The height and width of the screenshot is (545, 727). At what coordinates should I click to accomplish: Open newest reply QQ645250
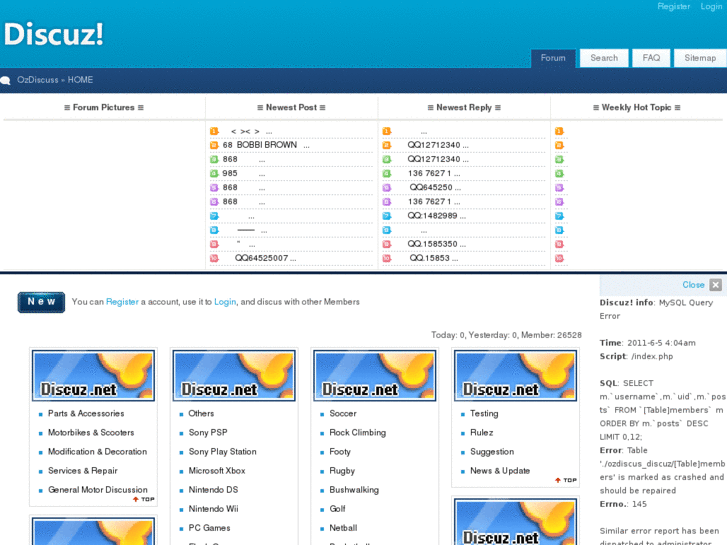pos(435,187)
